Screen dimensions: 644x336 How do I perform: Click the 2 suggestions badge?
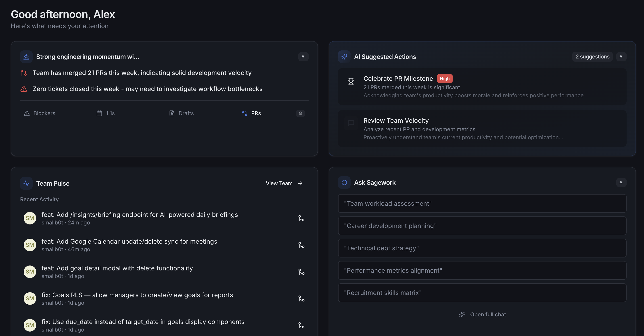(592, 56)
